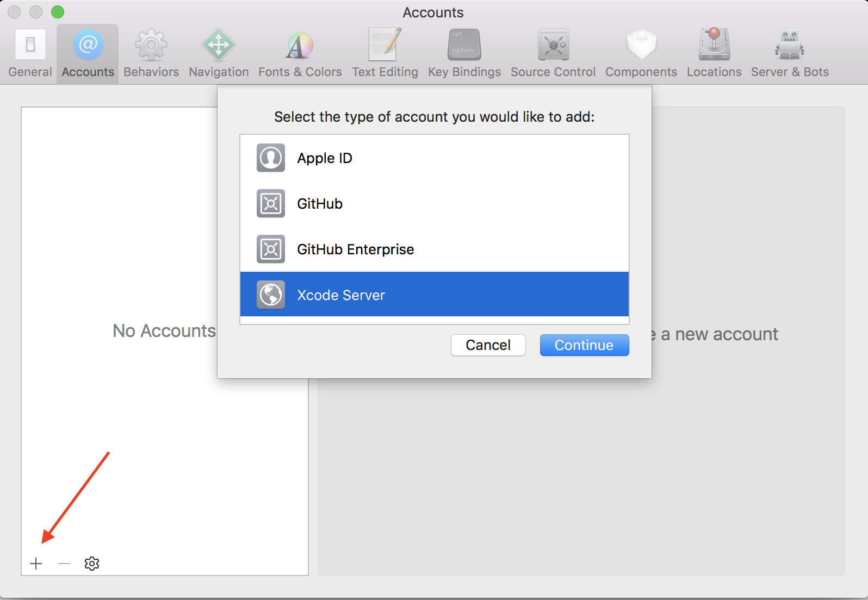Select the GitHub account row
868x600 pixels.
tap(435, 204)
